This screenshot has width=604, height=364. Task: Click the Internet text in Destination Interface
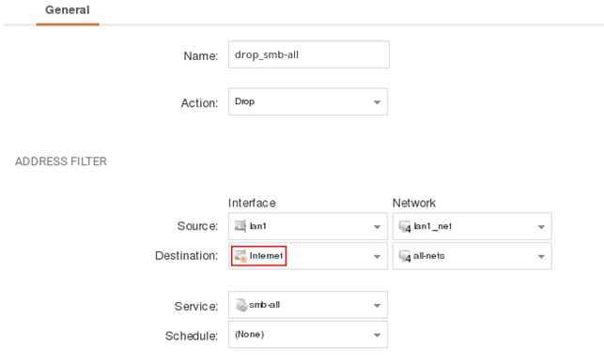click(266, 256)
